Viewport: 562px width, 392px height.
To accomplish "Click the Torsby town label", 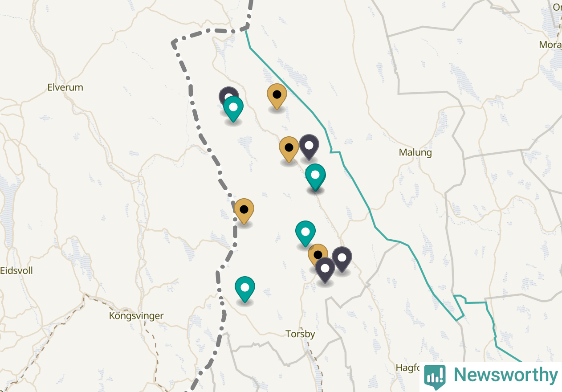I will [x=300, y=334].
